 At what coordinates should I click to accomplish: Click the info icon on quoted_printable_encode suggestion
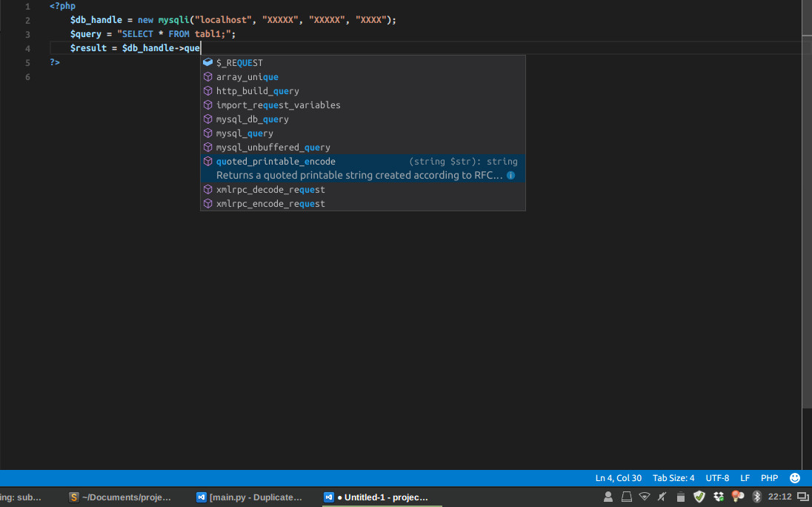pos(510,175)
